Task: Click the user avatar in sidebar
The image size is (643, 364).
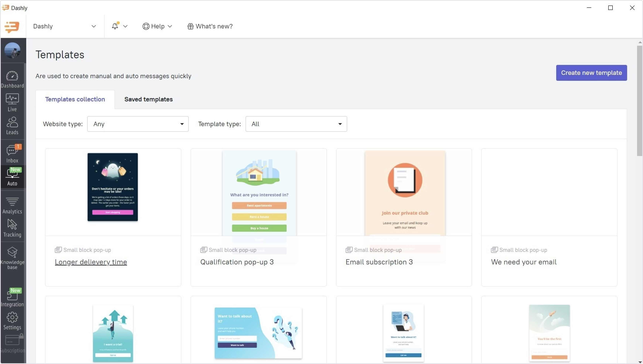Action: coord(12,50)
